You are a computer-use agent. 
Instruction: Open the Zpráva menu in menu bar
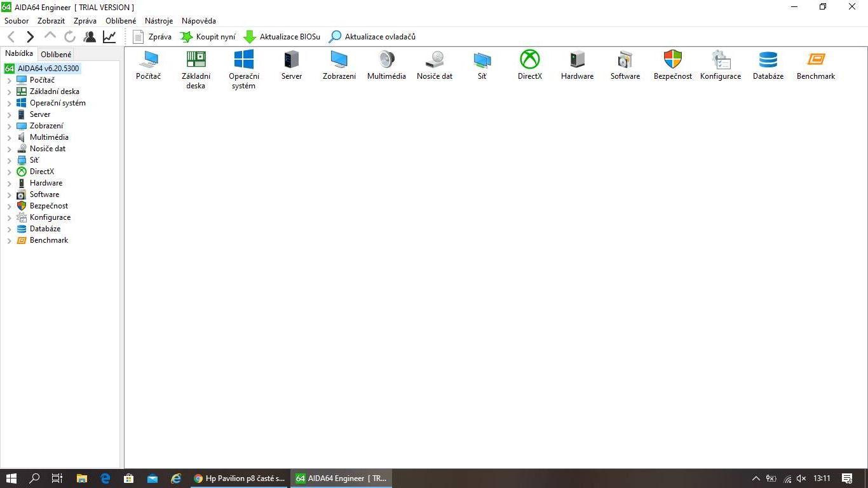[85, 21]
